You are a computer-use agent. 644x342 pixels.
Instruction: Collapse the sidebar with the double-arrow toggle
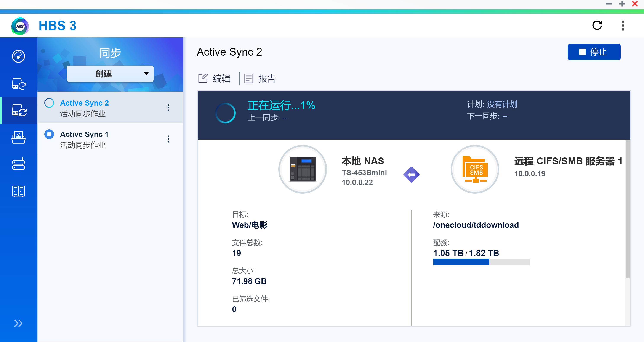(x=18, y=323)
